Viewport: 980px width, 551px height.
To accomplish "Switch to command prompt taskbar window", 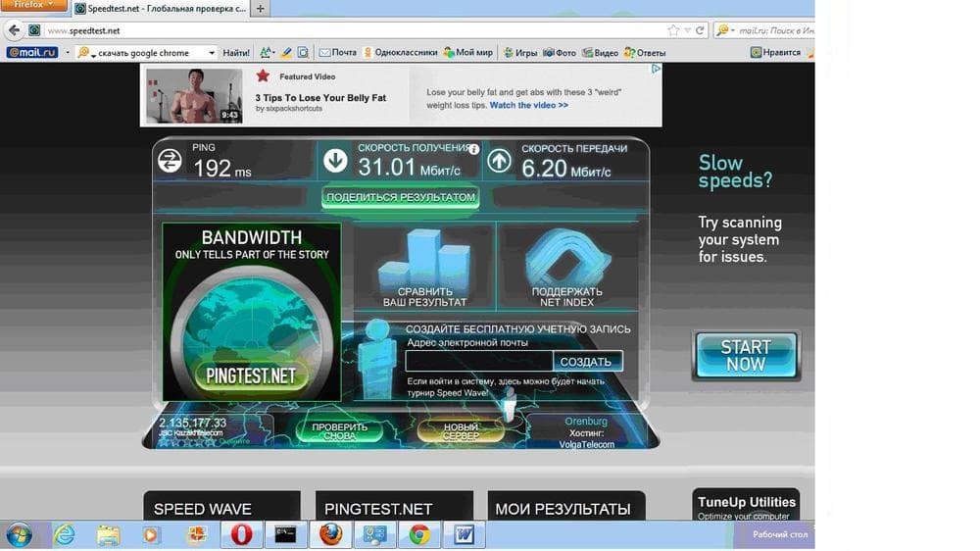I will click(285, 534).
